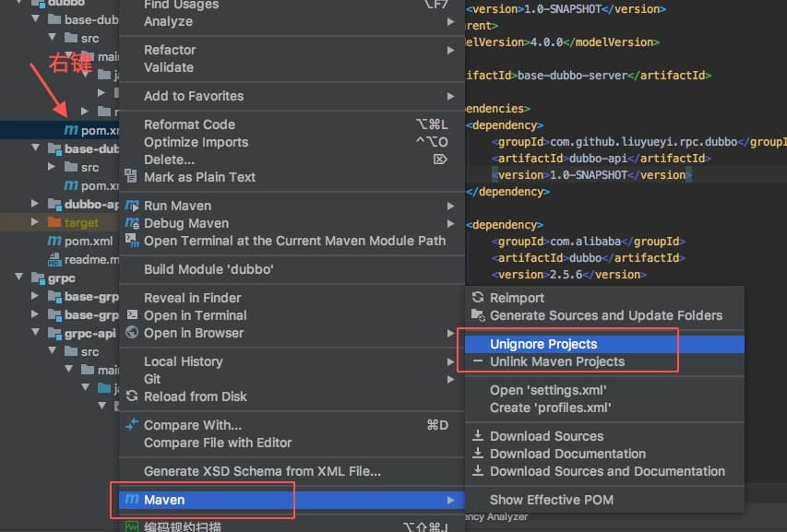Expand the target folder in tree

click(x=35, y=223)
